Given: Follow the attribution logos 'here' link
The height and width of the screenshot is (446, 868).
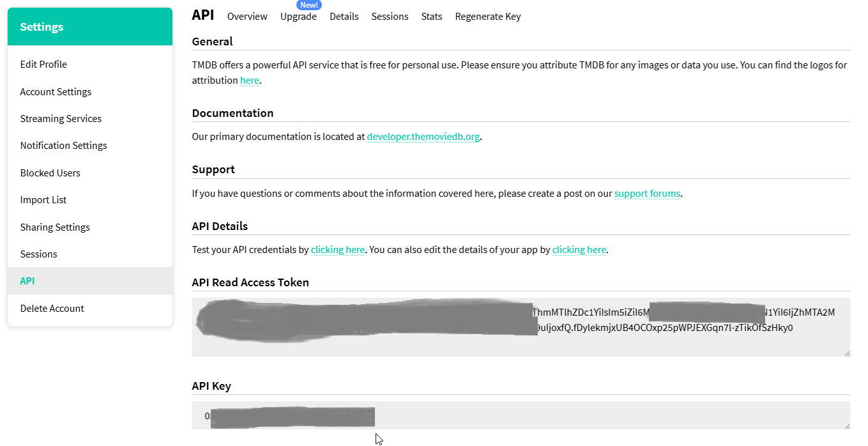Looking at the screenshot, I should point(250,81).
